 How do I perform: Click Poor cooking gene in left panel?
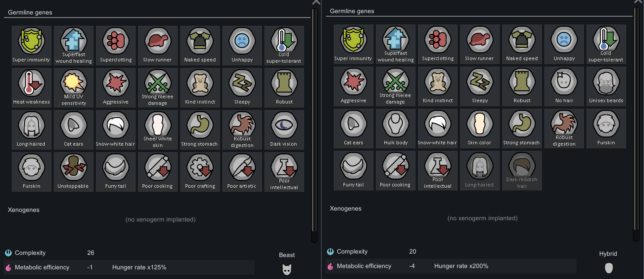pyautogui.click(x=158, y=172)
